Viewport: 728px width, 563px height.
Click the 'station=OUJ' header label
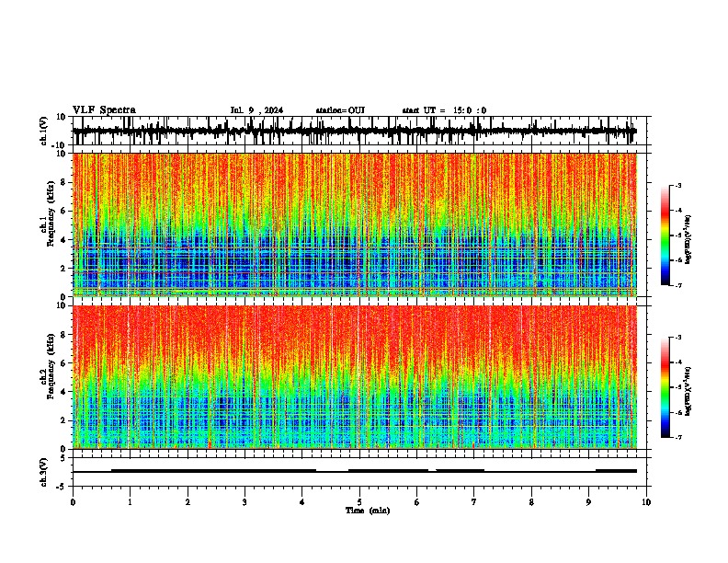point(340,110)
